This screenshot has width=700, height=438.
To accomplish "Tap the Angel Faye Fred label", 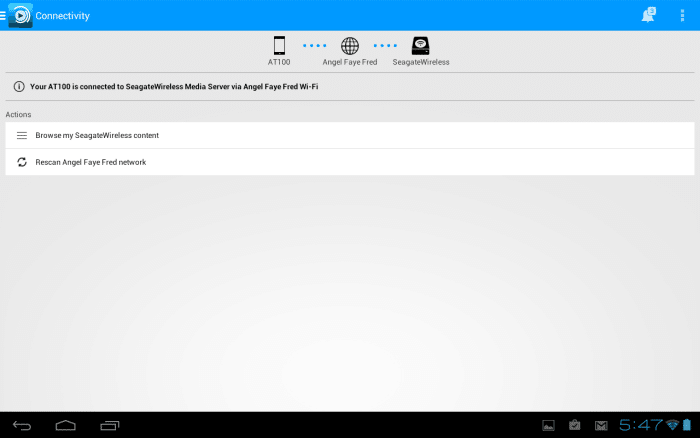I will 350,62.
